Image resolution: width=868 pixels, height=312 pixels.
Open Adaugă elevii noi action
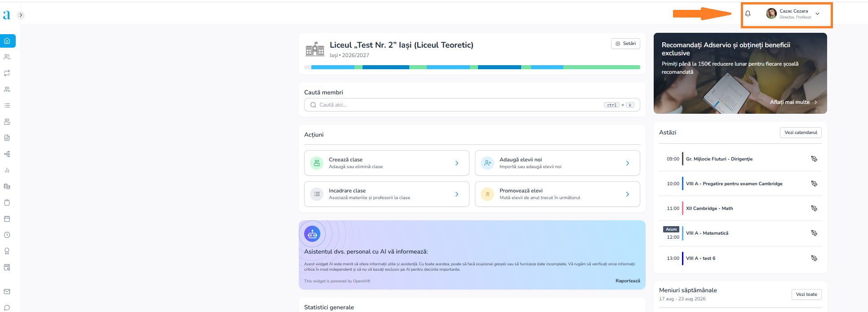[x=558, y=163]
